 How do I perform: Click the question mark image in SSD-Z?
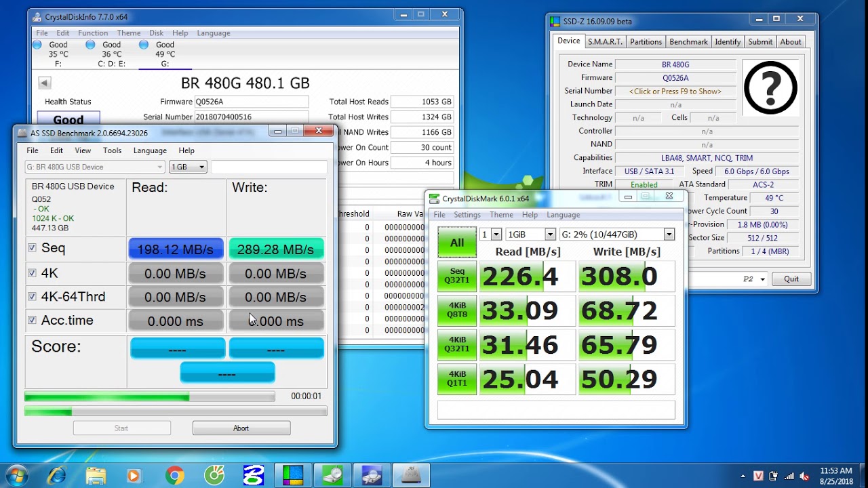[x=770, y=88]
